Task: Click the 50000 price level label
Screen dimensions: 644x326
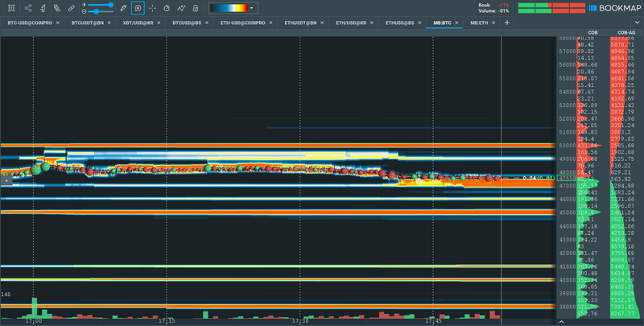Action: coord(568,146)
